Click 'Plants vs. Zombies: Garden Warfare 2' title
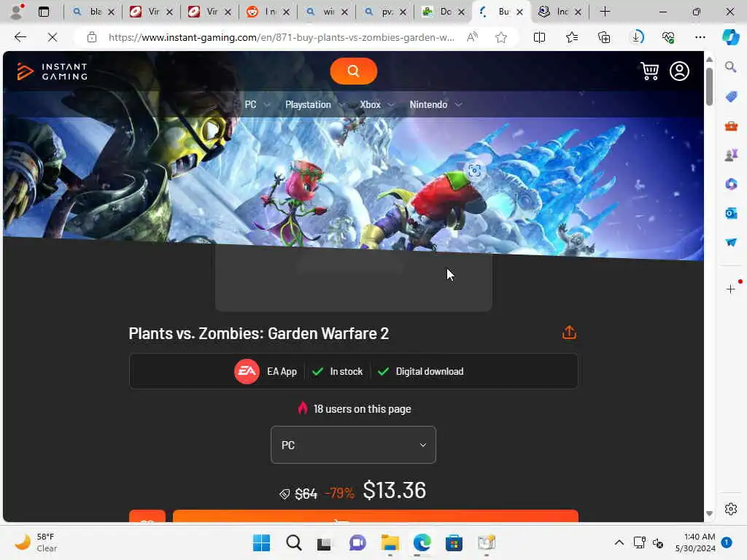Image resolution: width=747 pixels, height=560 pixels. click(x=259, y=333)
